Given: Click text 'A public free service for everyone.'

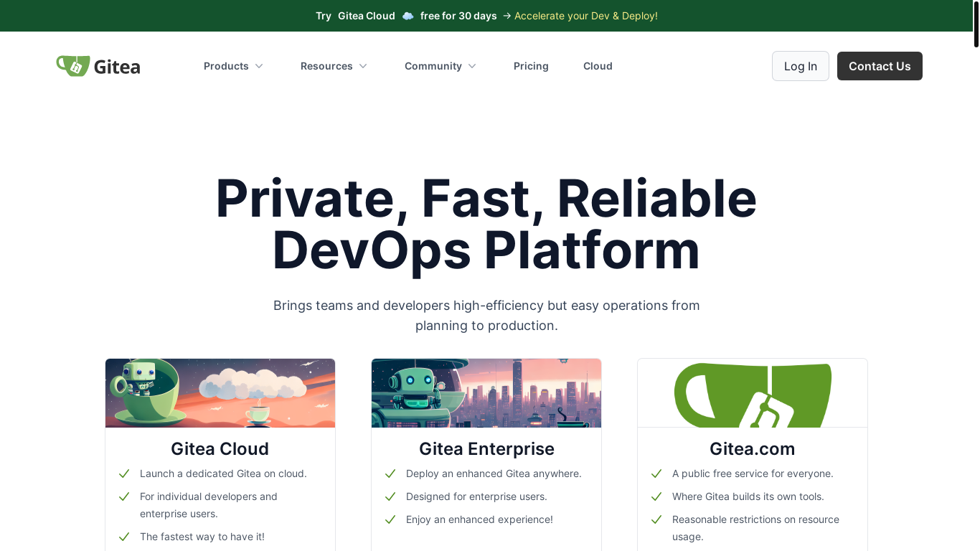Looking at the screenshot, I should pos(753,474).
